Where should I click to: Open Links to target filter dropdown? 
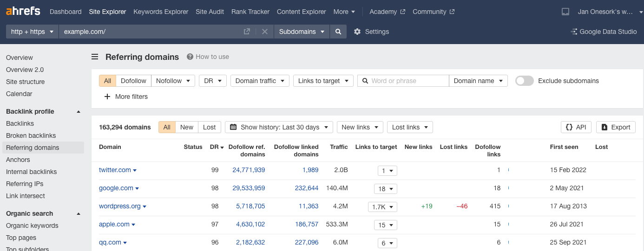(323, 81)
